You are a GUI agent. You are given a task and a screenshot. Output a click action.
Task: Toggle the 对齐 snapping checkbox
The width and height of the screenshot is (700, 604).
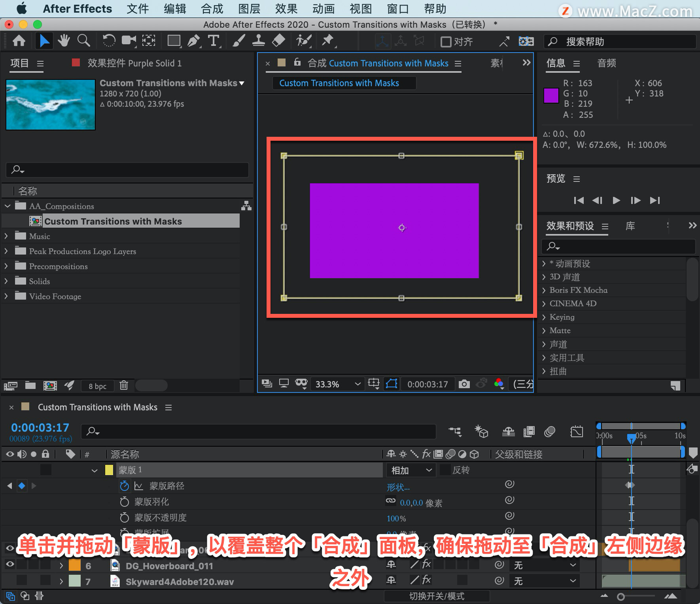[x=446, y=42]
